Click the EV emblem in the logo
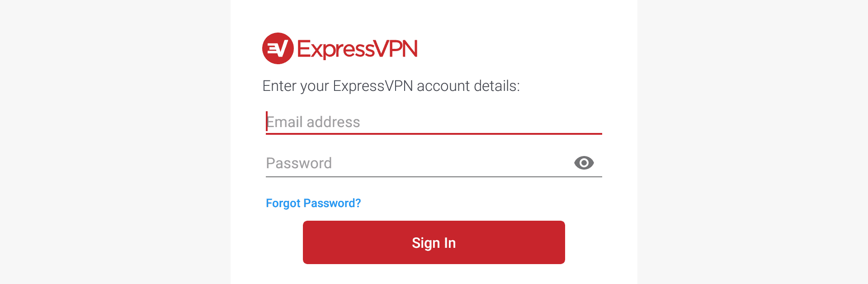The height and width of the screenshot is (284, 868). (x=278, y=48)
